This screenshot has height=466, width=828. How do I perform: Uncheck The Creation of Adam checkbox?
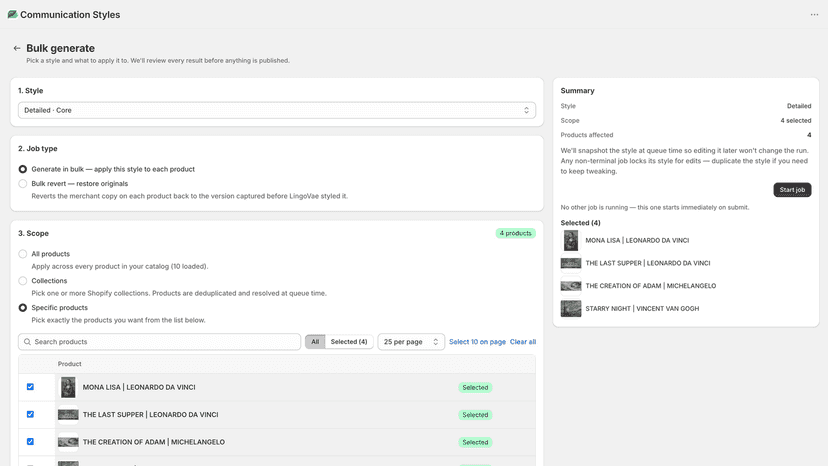click(30, 442)
